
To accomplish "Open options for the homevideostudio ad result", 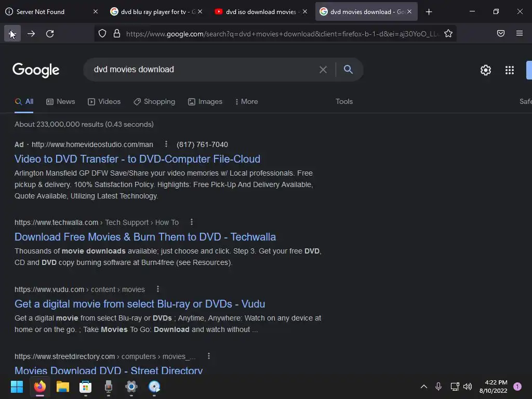I will coord(166,144).
